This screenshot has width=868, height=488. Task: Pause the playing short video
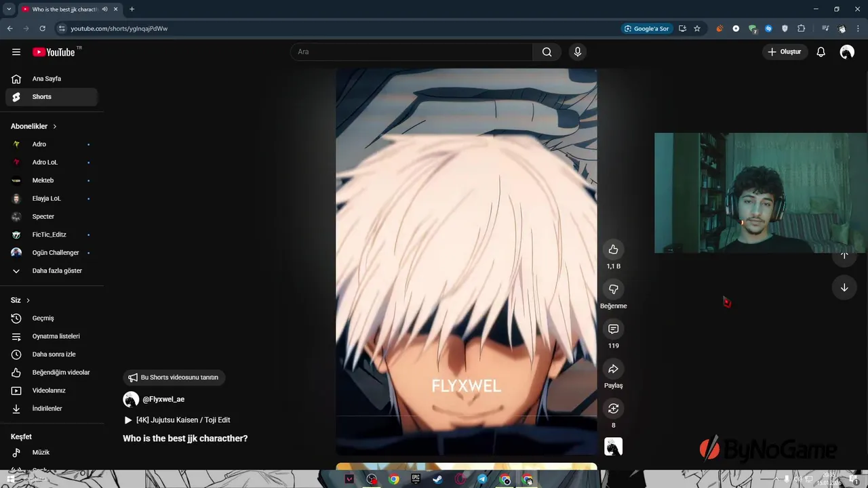click(x=467, y=262)
